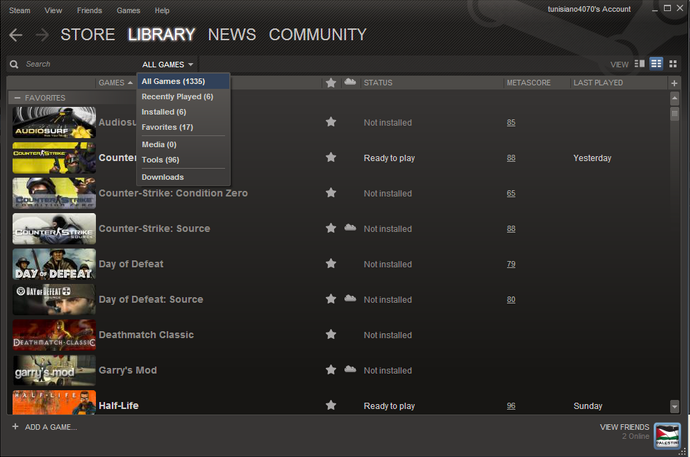The height and width of the screenshot is (457, 690).
Task: Click the plus icon beside Add a Game
Action: tap(15, 427)
